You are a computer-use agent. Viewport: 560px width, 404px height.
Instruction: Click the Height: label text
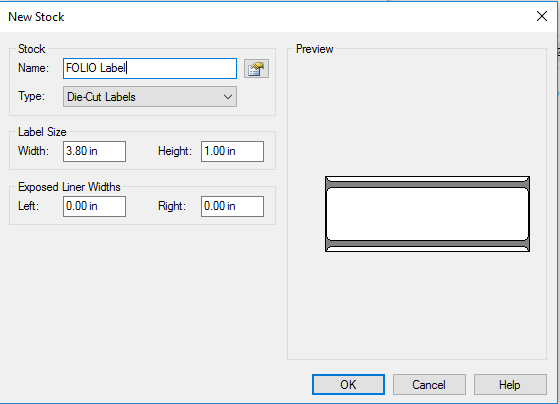coord(175,151)
